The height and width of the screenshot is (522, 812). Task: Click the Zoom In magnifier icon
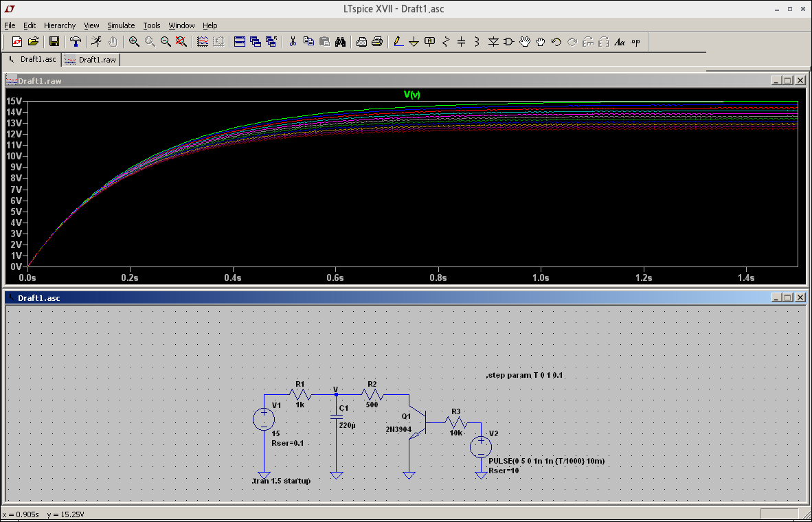coord(134,42)
